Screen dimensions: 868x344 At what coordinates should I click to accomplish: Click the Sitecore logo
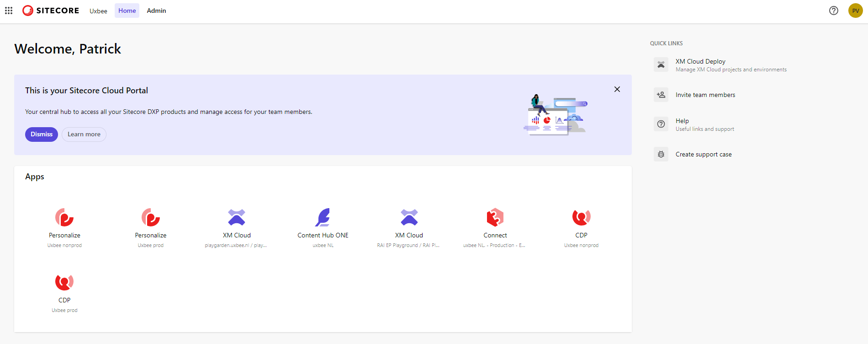click(51, 11)
